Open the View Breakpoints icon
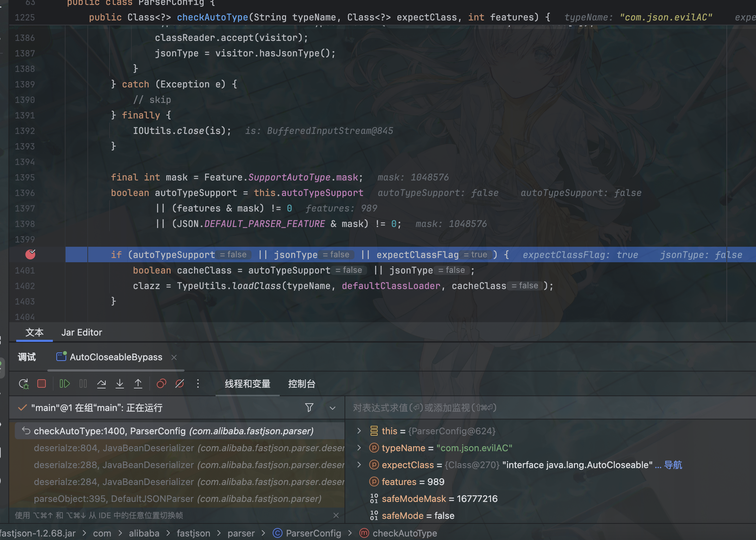This screenshot has width=756, height=540. click(x=161, y=383)
